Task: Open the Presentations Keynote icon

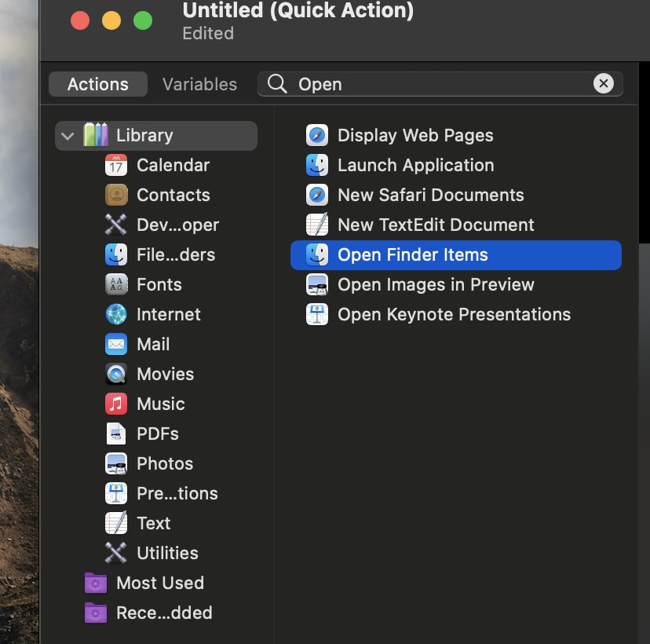Action: point(116,493)
